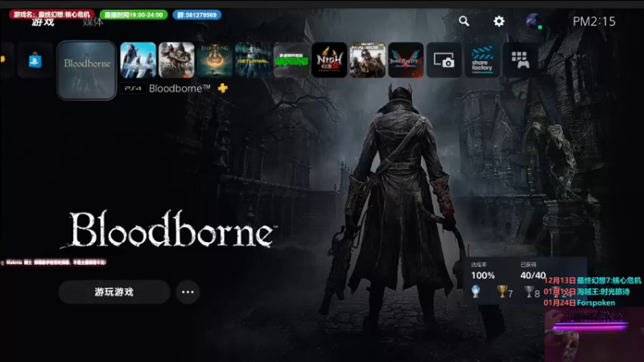Select the Bloodborne game tile
Viewport: 644px width, 362px height.
click(87, 70)
